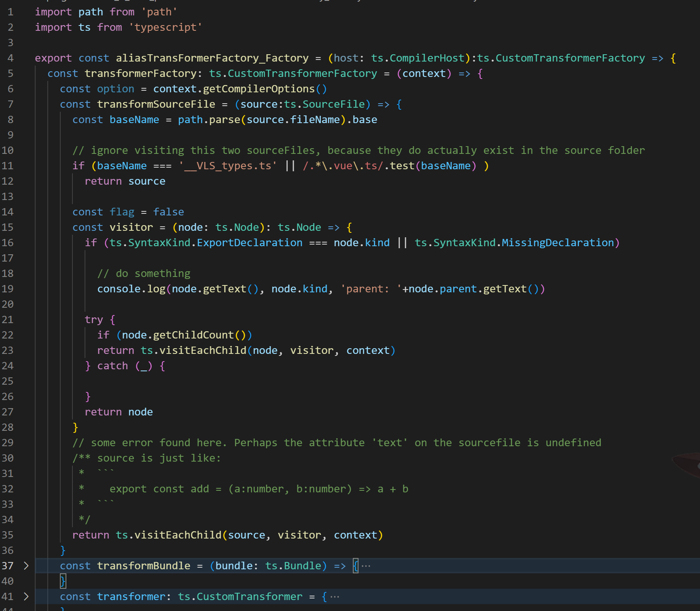Click line number 4 in the gutter
The height and width of the screenshot is (611, 700).
(x=11, y=58)
